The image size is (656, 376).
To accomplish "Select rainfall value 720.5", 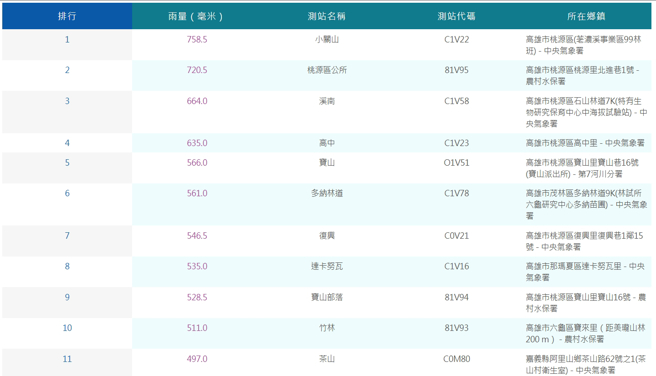I will tap(197, 70).
